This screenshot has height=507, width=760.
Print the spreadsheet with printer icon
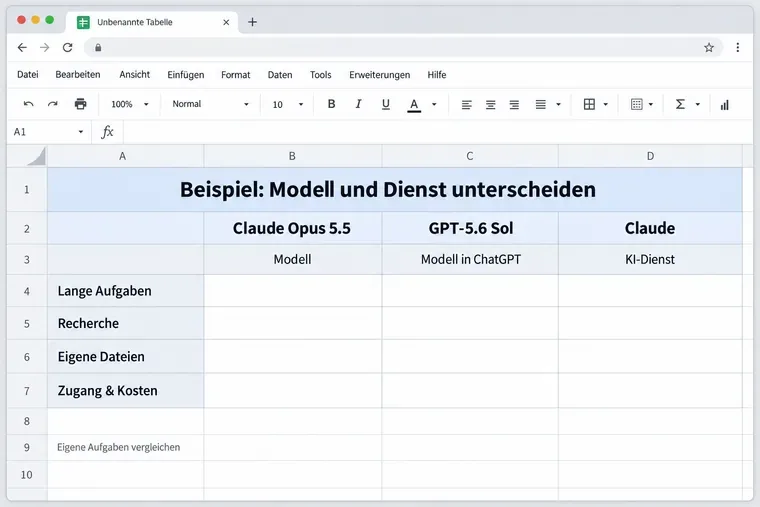(80, 104)
